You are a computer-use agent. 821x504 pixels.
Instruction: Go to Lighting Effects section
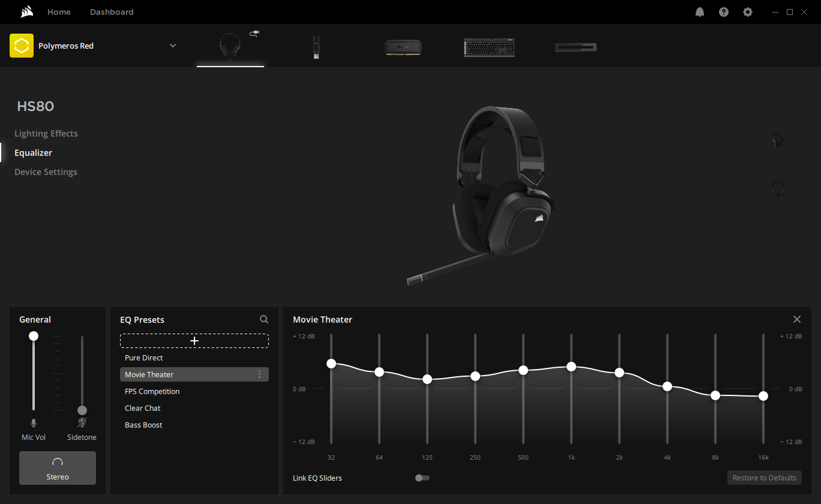pyautogui.click(x=46, y=133)
